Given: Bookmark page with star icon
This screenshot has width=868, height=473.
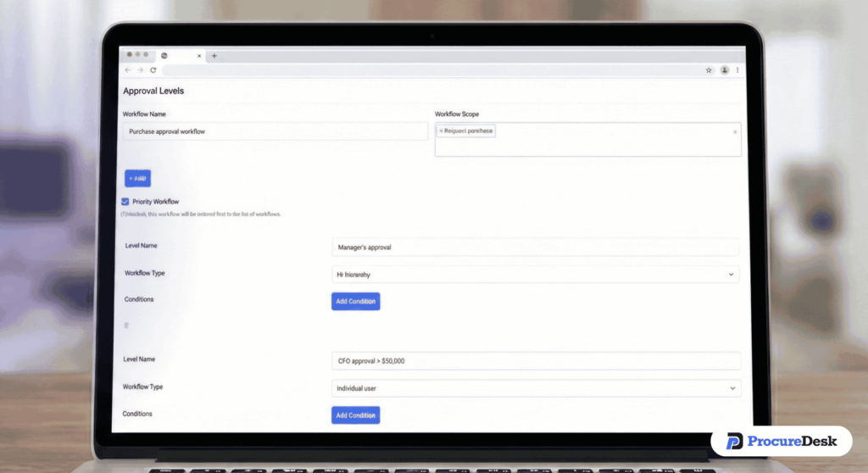Looking at the screenshot, I should (709, 70).
